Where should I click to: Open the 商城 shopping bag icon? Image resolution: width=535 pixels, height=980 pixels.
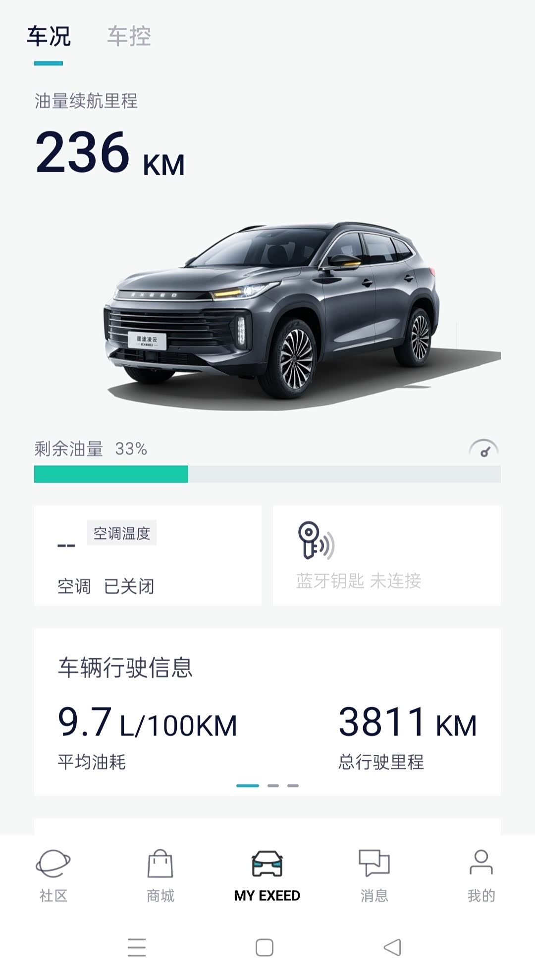click(160, 864)
